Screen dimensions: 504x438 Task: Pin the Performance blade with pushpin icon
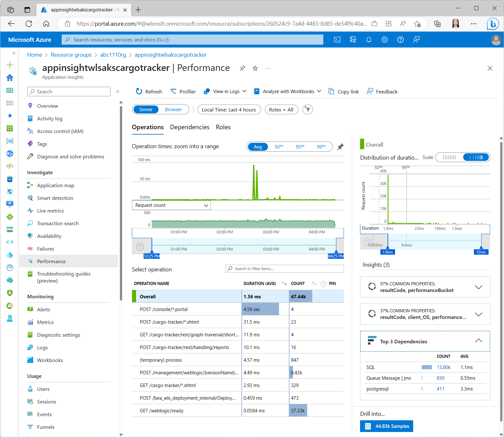pyautogui.click(x=242, y=68)
